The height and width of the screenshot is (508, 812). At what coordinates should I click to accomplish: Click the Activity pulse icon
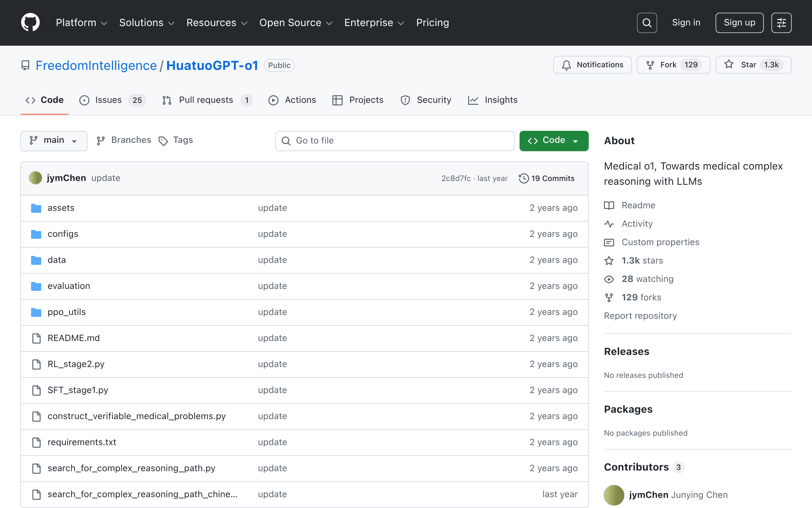click(x=609, y=224)
